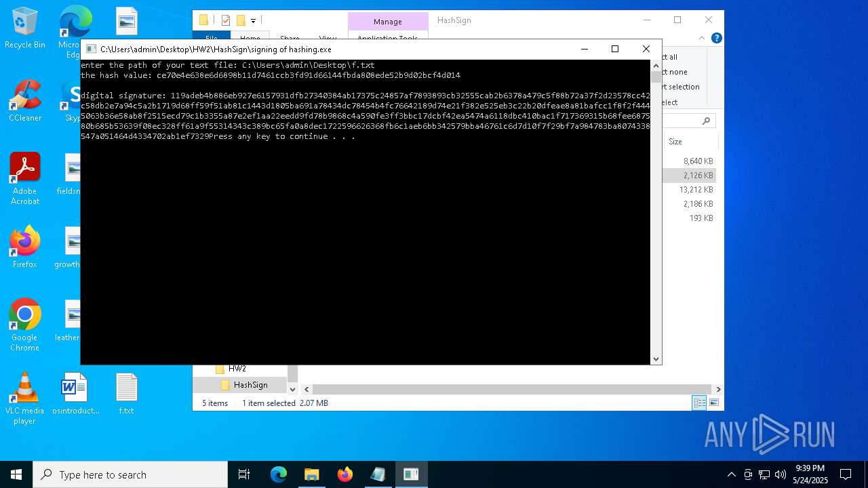Maximize the console window
This screenshot has height=488, width=868.
615,49
